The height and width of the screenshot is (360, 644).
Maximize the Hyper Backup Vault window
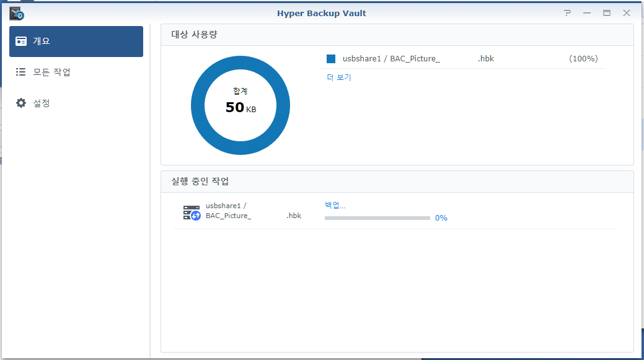[x=607, y=13]
